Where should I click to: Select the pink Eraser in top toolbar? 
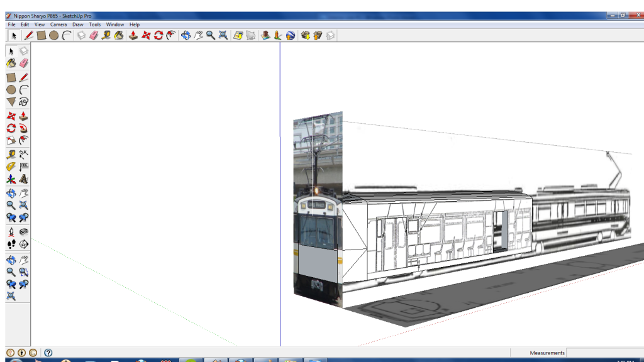pos(94,36)
